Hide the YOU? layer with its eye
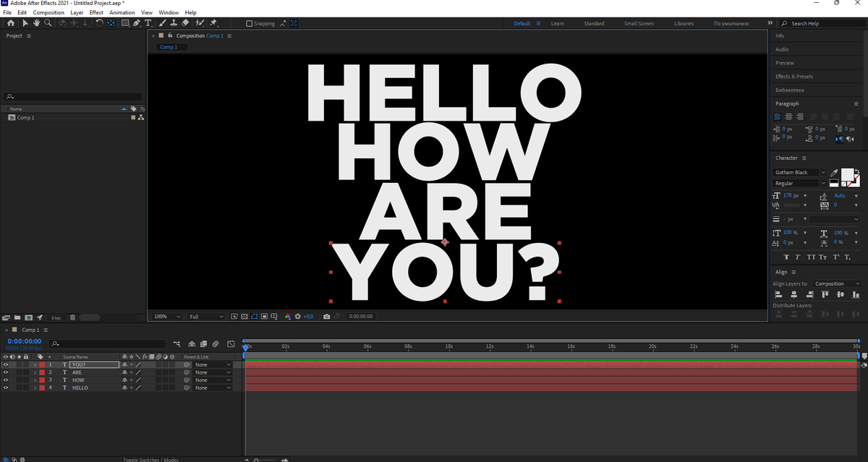The height and width of the screenshot is (462, 868). [6, 364]
